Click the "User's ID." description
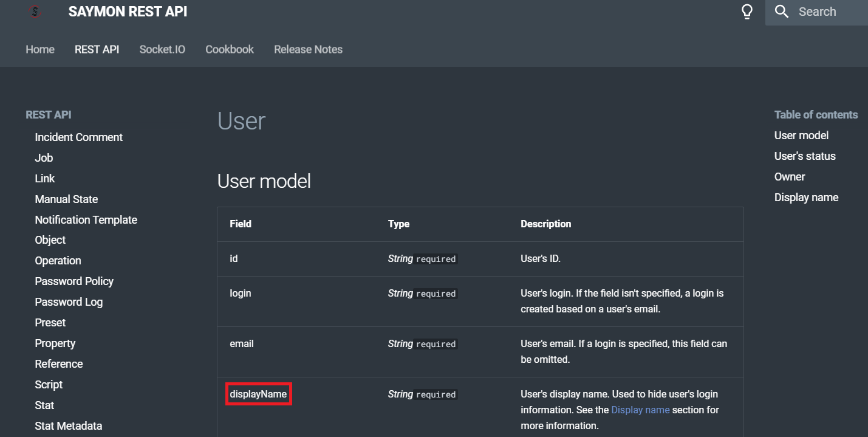Image resolution: width=868 pixels, height=437 pixels. [x=541, y=259]
